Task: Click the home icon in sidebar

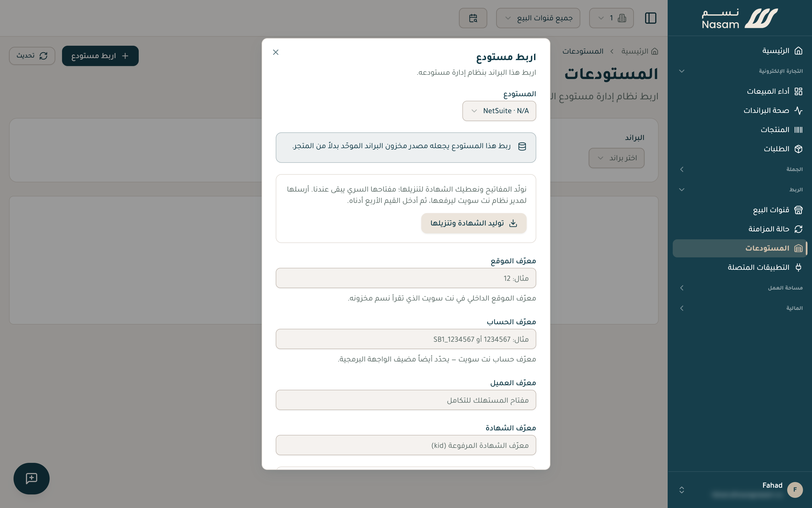Action: [798, 51]
